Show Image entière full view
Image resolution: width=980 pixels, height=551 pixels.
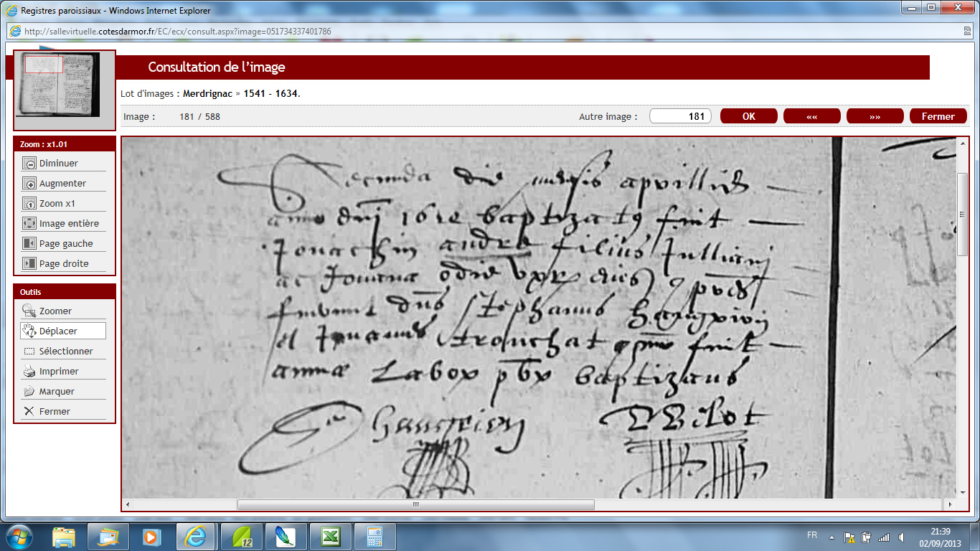pyautogui.click(x=63, y=223)
